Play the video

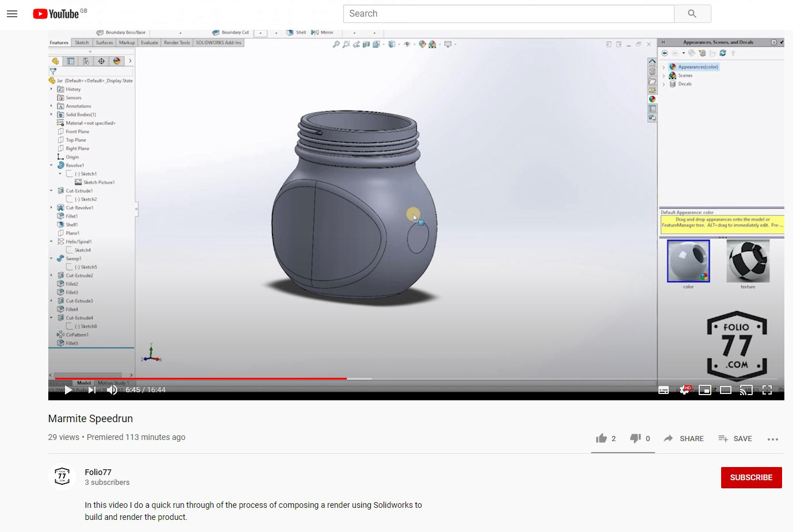pos(68,390)
